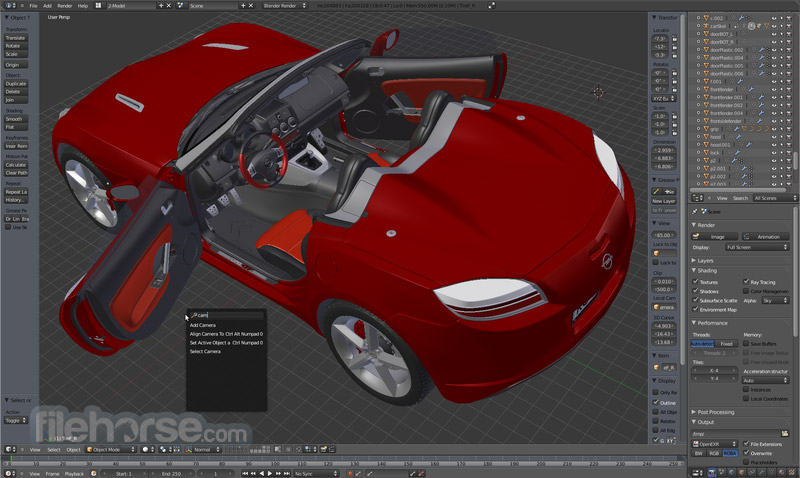Disable the Ray Tracing checkbox
This screenshot has width=800, height=478.
[x=745, y=282]
